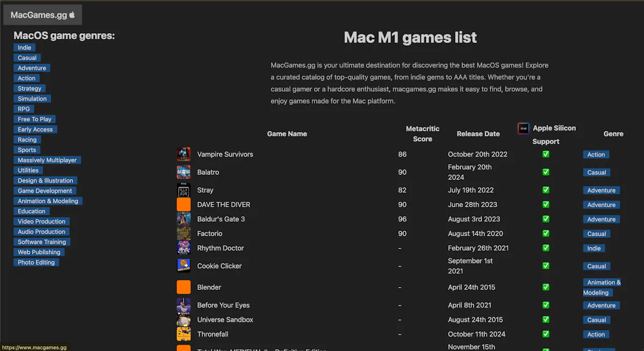Select Action genre in sidebar

27,78
